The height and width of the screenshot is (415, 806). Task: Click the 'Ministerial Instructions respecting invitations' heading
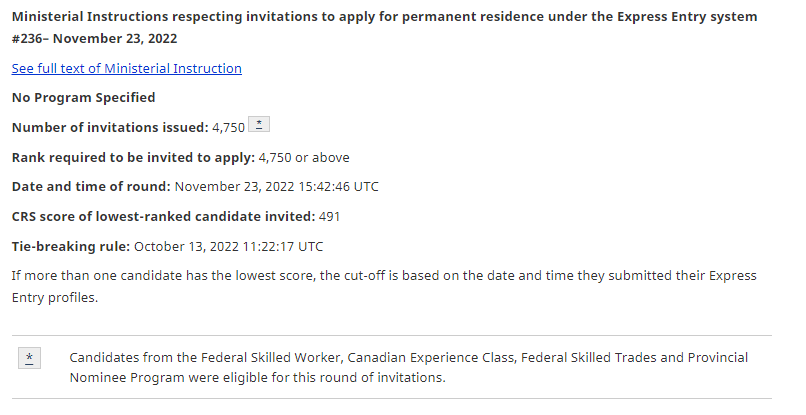click(384, 16)
